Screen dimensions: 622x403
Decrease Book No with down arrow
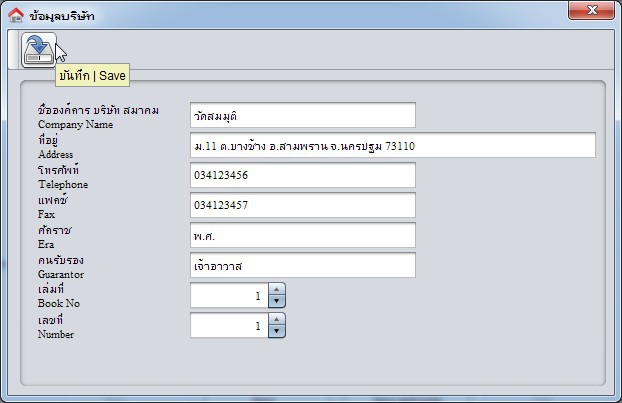click(x=276, y=301)
